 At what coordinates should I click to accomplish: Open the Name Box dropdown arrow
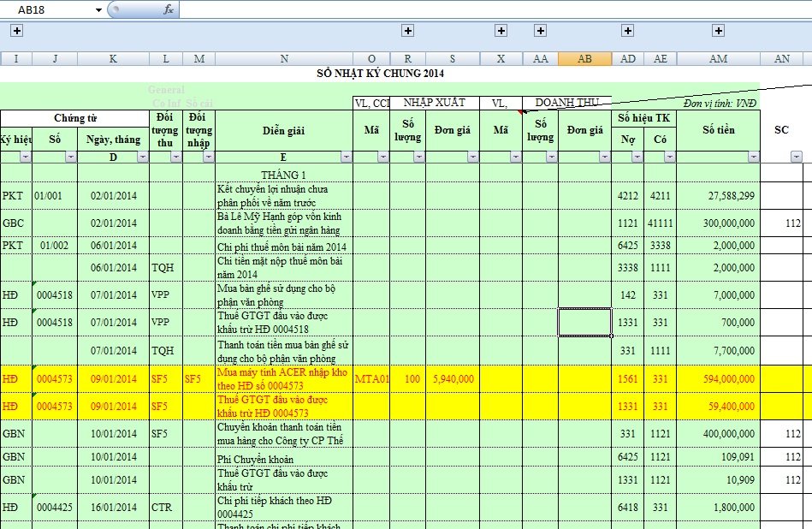[x=99, y=10]
